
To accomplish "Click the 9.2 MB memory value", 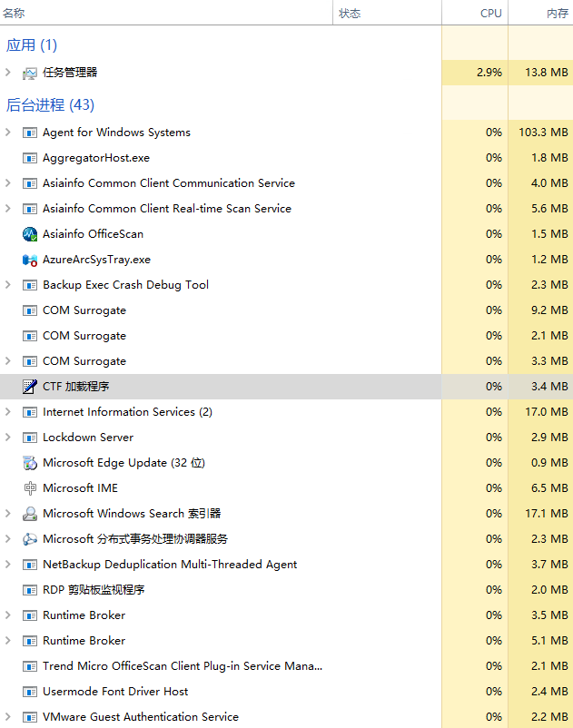I will (549, 310).
